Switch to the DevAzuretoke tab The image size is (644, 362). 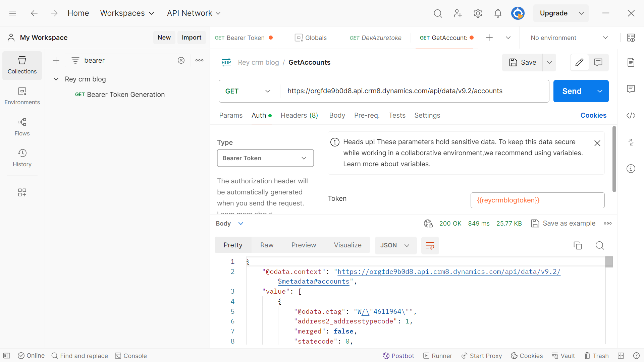pos(376,38)
